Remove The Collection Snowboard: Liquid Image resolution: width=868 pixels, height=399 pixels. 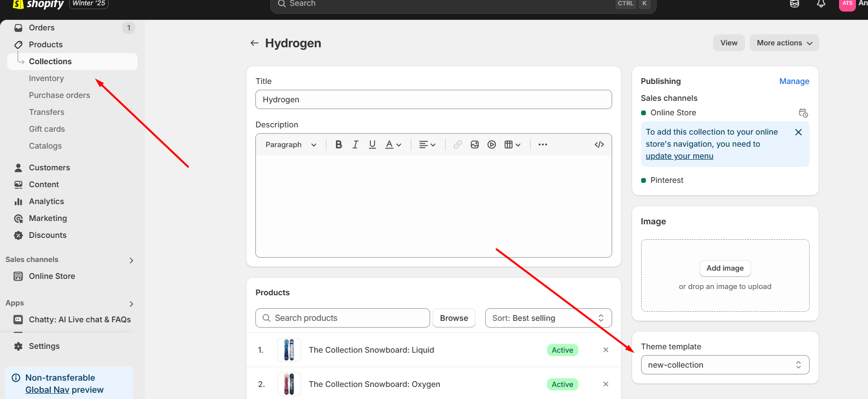pyautogui.click(x=606, y=350)
